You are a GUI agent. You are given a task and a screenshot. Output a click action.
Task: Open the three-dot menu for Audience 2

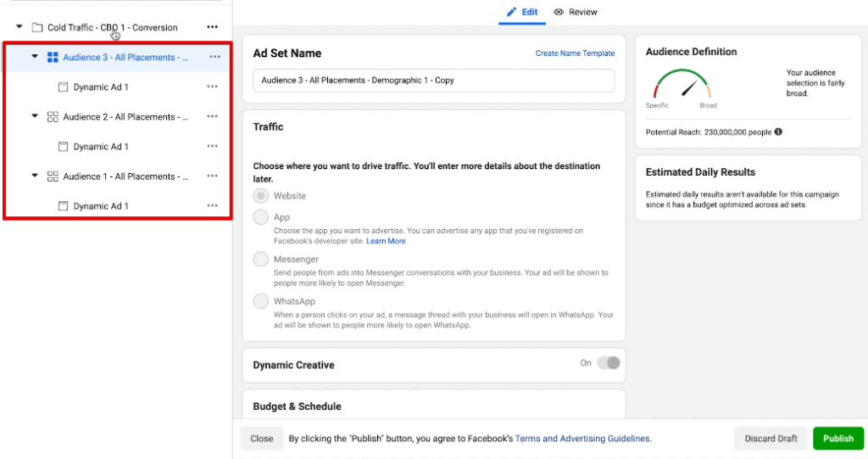[x=214, y=117]
